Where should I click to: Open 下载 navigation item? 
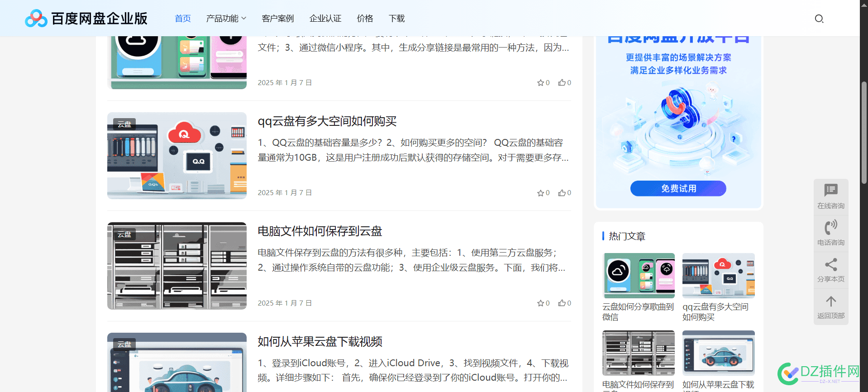coord(396,19)
